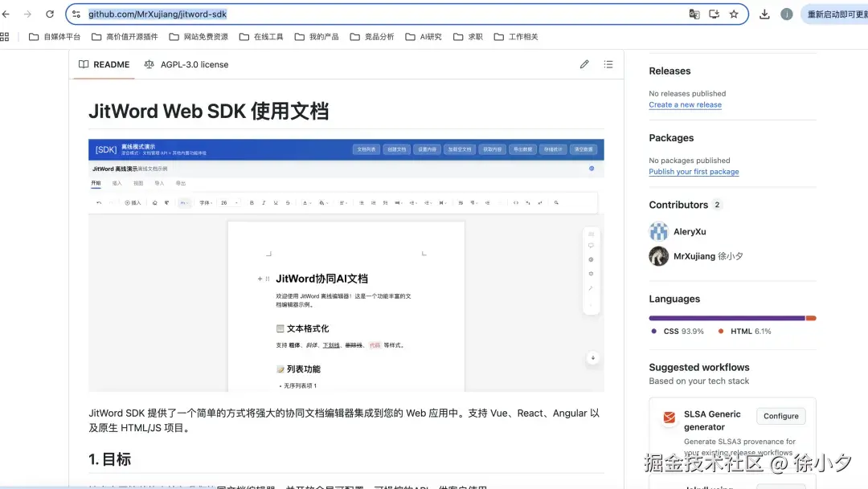The height and width of the screenshot is (489, 868).
Task: Click Configure for SLSA Generic generator
Action: [780, 416]
